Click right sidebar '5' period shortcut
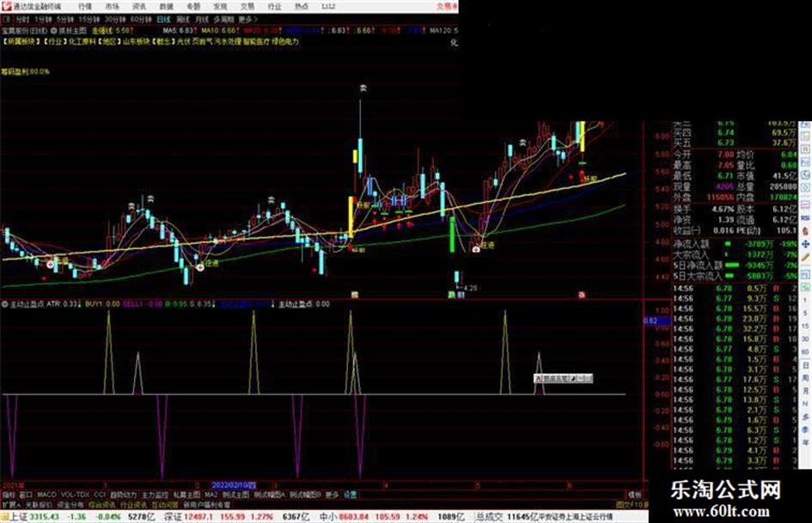 point(805,313)
